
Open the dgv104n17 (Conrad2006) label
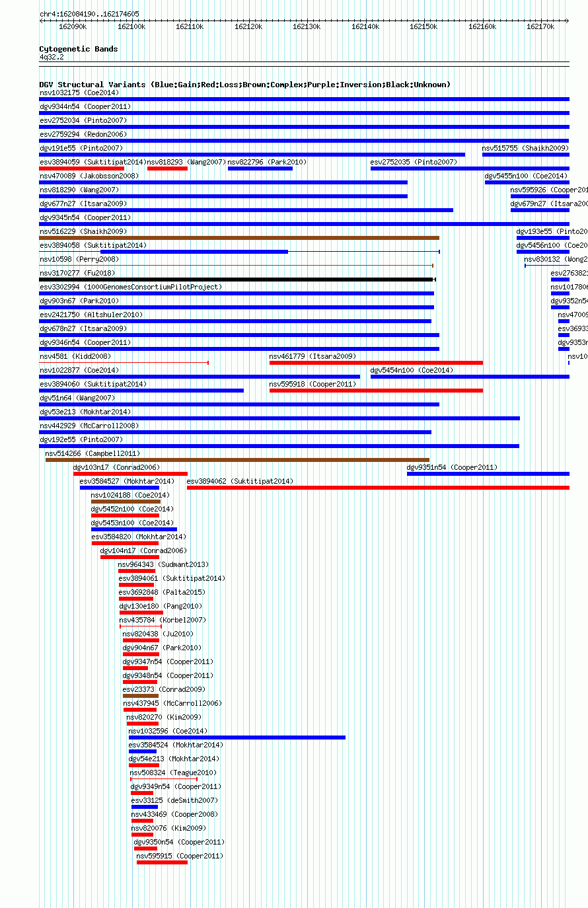(x=143, y=550)
